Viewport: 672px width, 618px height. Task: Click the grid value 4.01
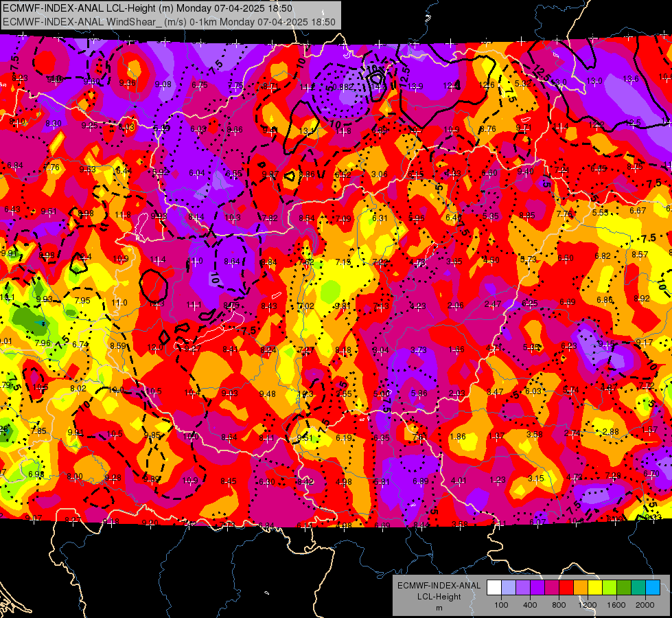459,481
